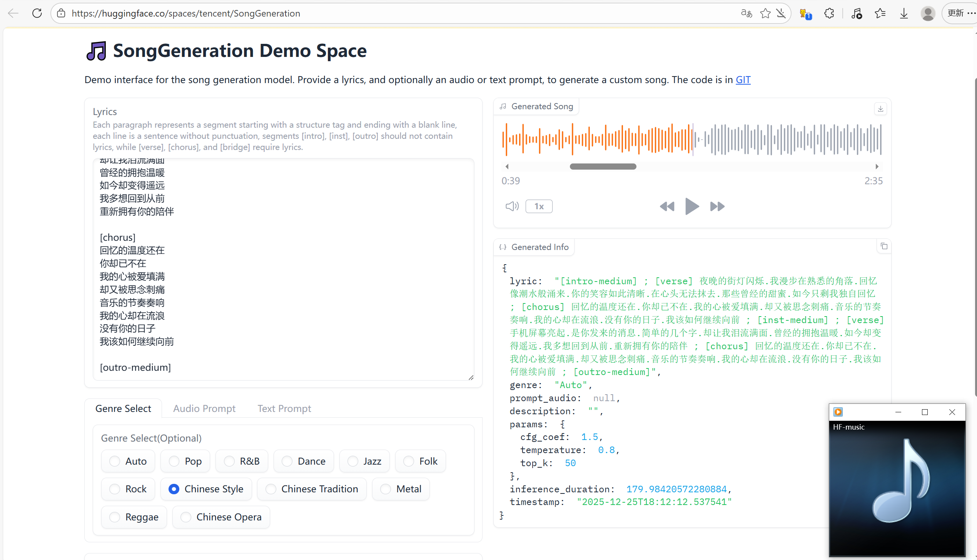Reload the browser page
The image size is (977, 560).
(37, 13)
